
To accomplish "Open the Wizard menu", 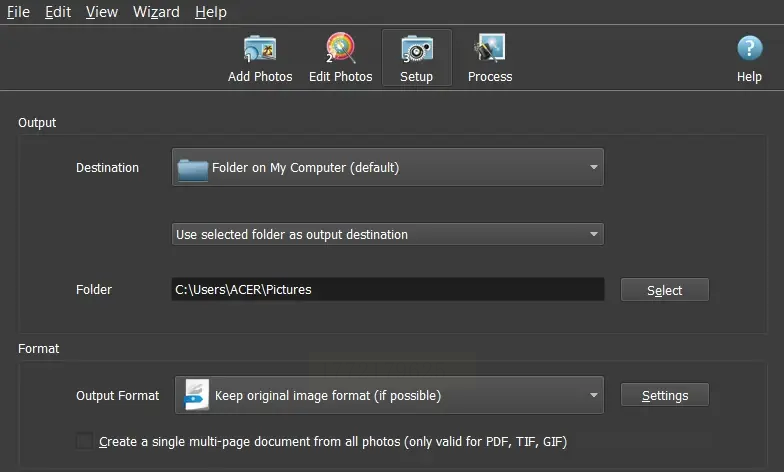I will pyautogui.click(x=156, y=12).
